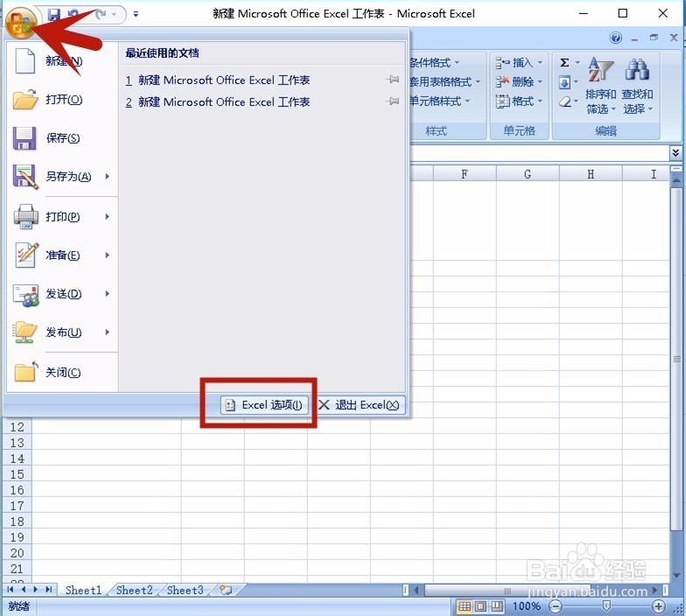Select column H header

(591, 174)
